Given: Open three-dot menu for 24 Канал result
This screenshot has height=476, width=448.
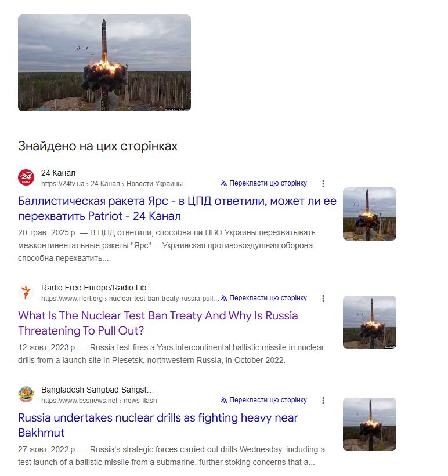Looking at the screenshot, I should pyautogui.click(x=323, y=184).
